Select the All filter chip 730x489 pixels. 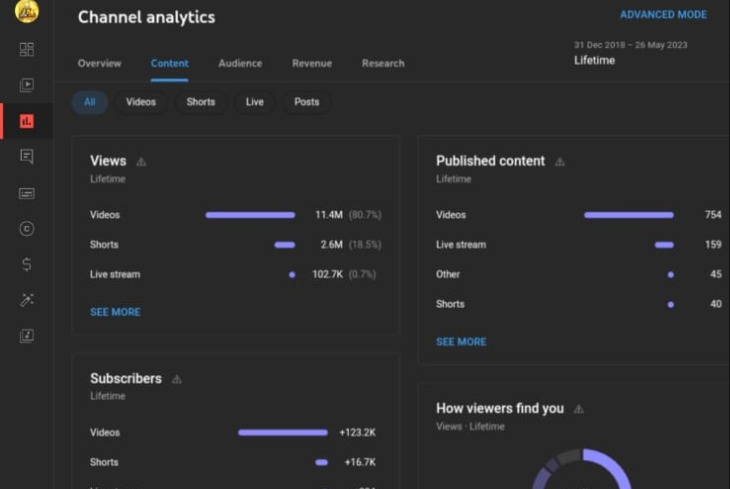[90, 102]
